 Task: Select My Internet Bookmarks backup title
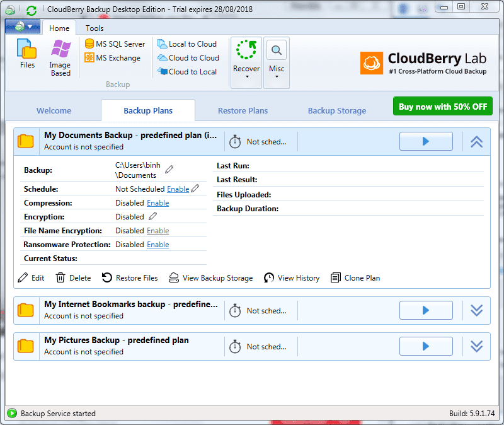[131, 304]
